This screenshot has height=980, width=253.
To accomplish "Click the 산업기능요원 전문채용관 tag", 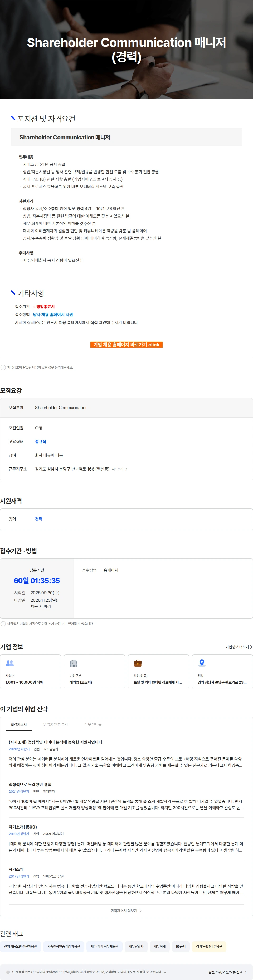I will (x=21, y=946).
